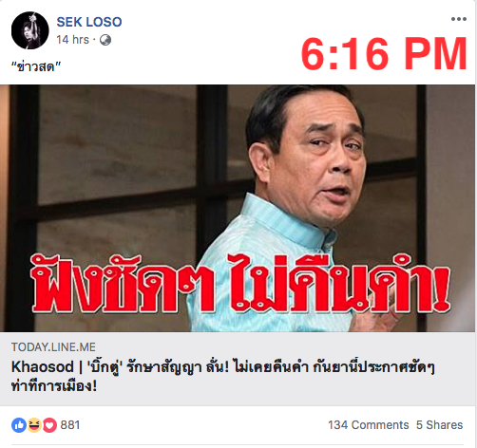
Task: Show who reacted via the 881 count
Action: pos(70,425)
